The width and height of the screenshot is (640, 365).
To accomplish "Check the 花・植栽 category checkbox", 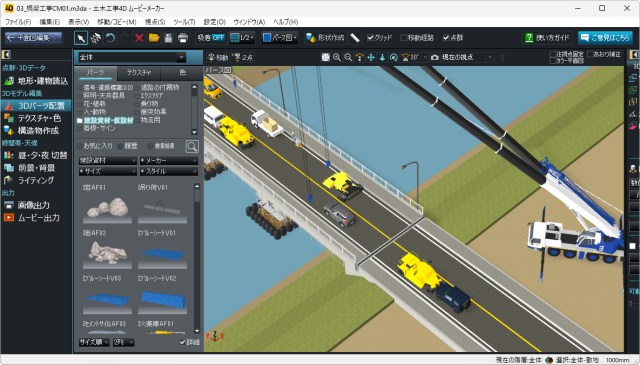I will click(x=80, y=104).
